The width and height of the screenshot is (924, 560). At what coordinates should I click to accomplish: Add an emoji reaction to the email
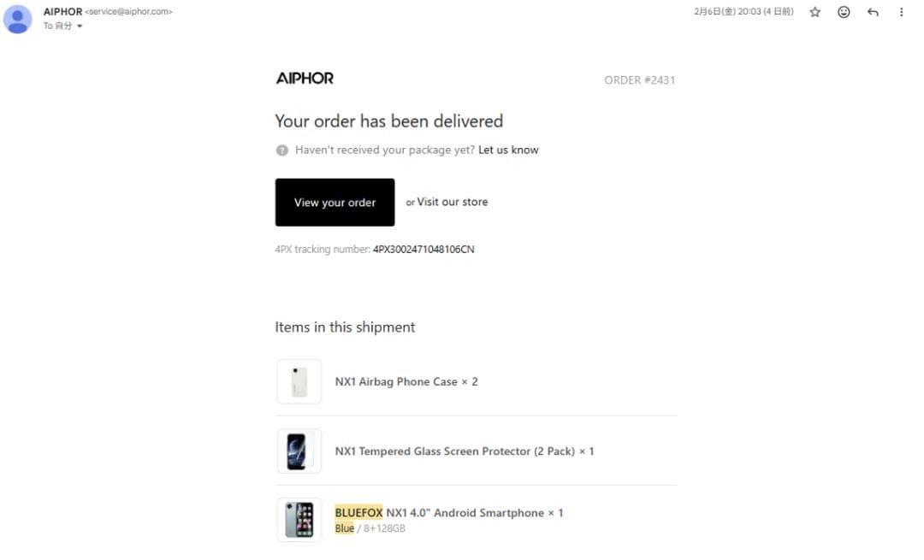pyautogui.click(x=844, y=12)
